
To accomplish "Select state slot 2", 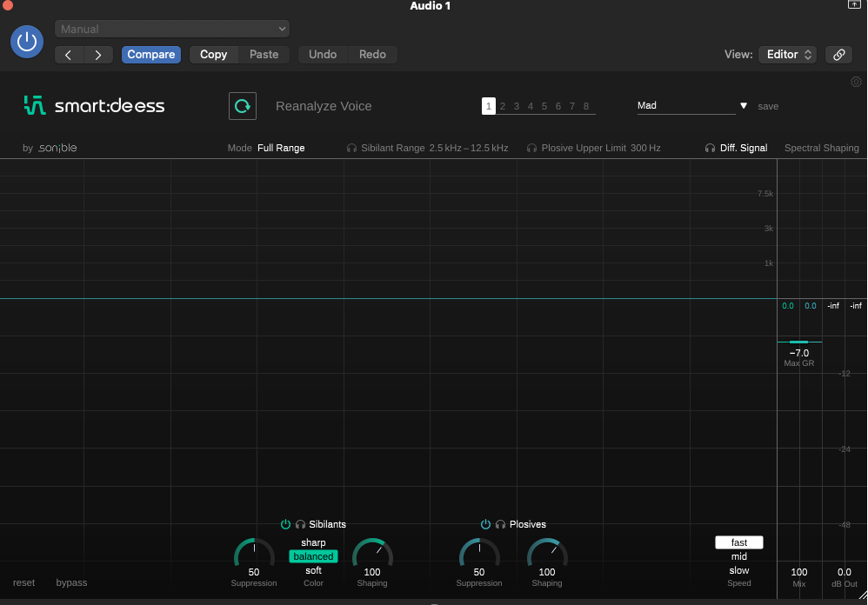I will click(503, 106).
